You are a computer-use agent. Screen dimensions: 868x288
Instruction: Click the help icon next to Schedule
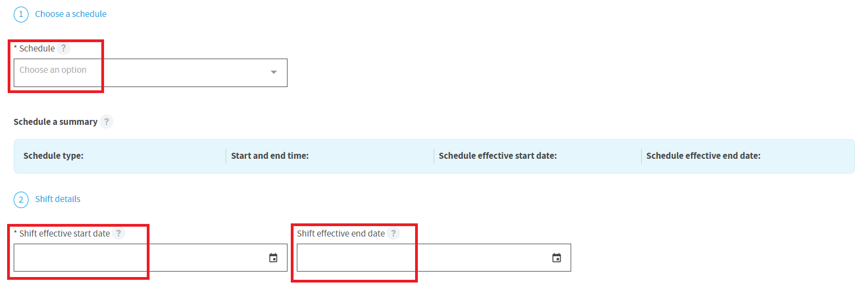[64, 48]
